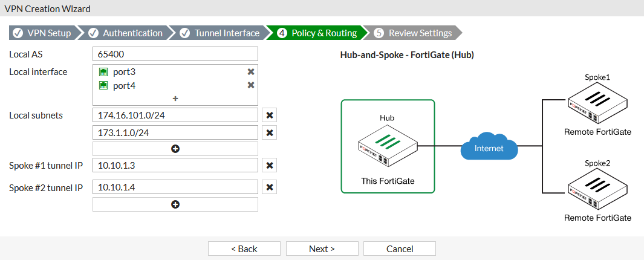Image resolution: width=644 pixels, height=260 pixels.
Task: Remove Spoke #2 tunnel IP entry
Action: pyautogui.click(x=270, y=187)
